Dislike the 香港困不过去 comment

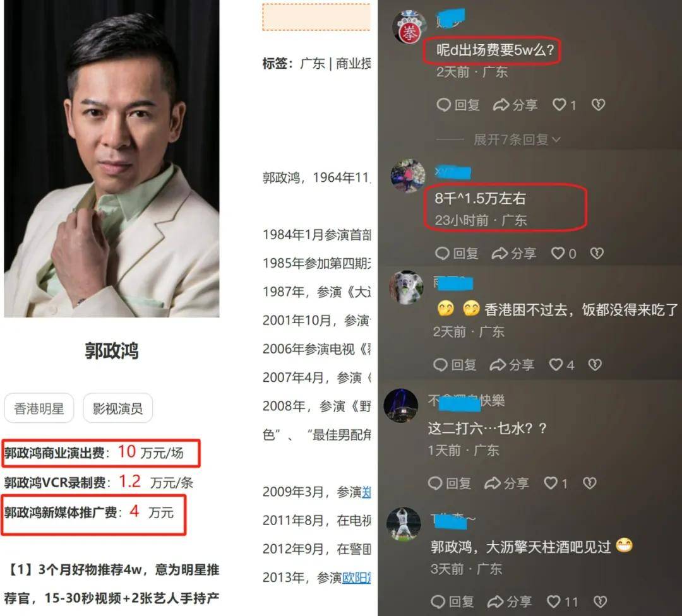595,365
